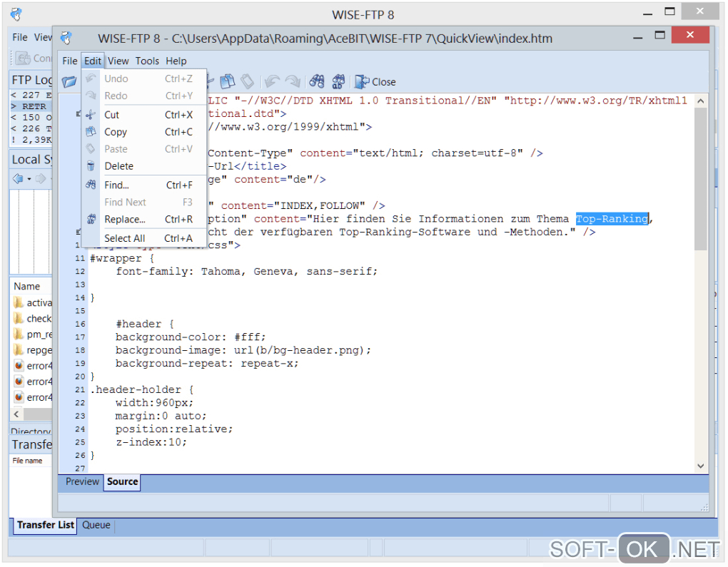Open the Tools menu of the editor

[147, 61]
